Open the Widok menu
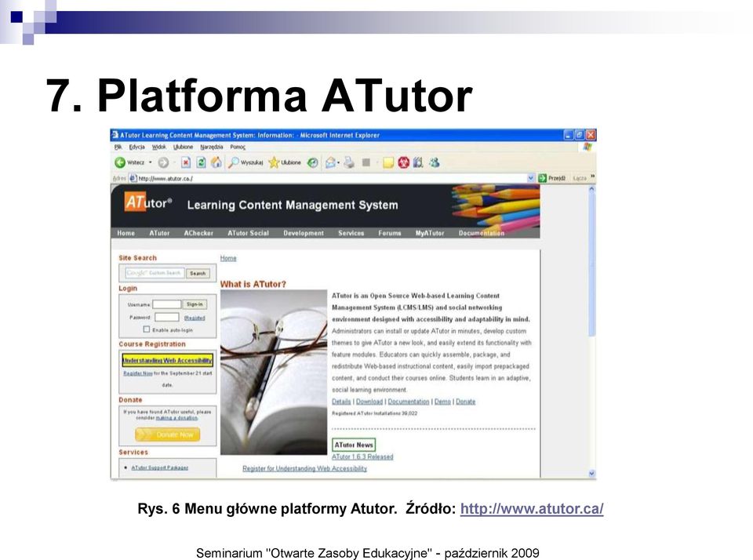753x560 pixels. 159,147
